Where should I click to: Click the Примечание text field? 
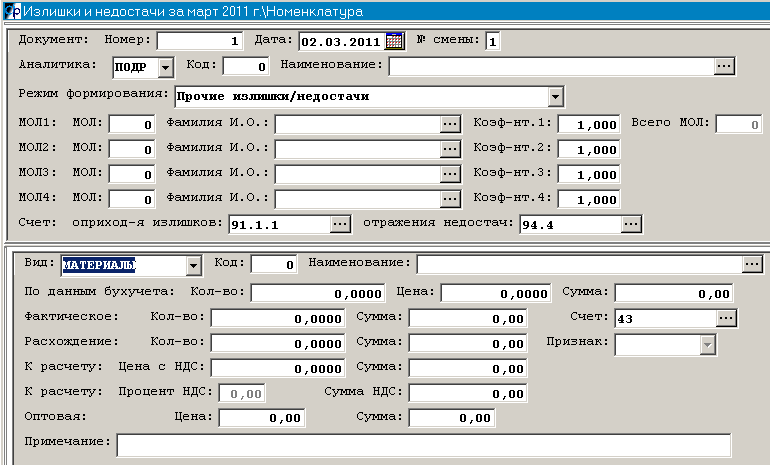coord(423,445)
